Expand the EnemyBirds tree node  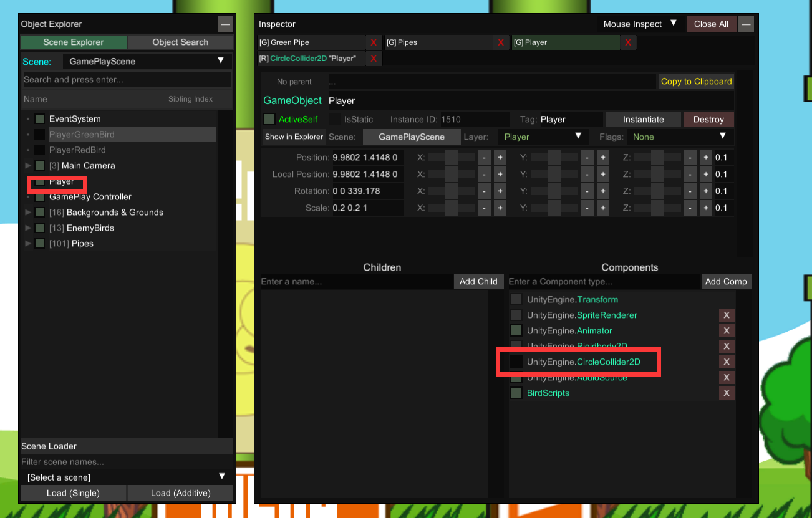point(27,228)
